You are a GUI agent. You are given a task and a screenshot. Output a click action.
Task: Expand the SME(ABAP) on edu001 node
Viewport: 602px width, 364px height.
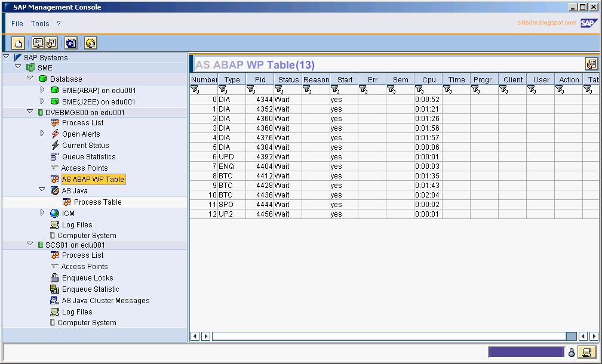point(42,90)
